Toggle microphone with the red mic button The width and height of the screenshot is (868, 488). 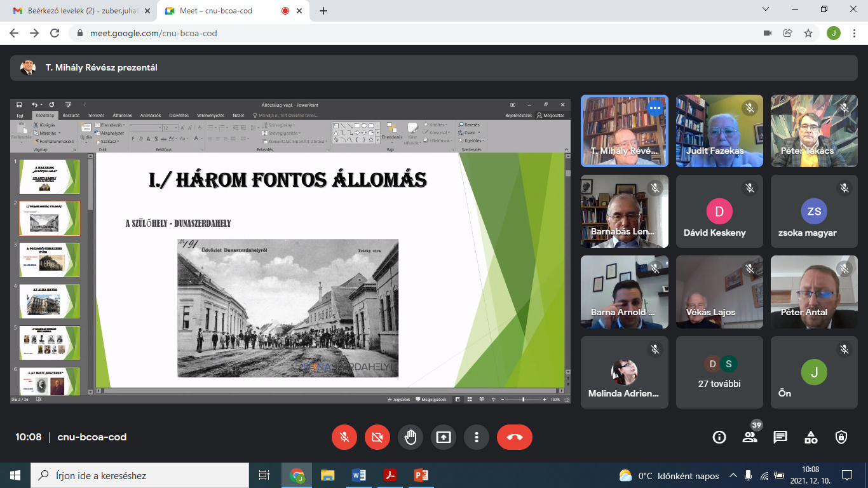tap(344, 437)
